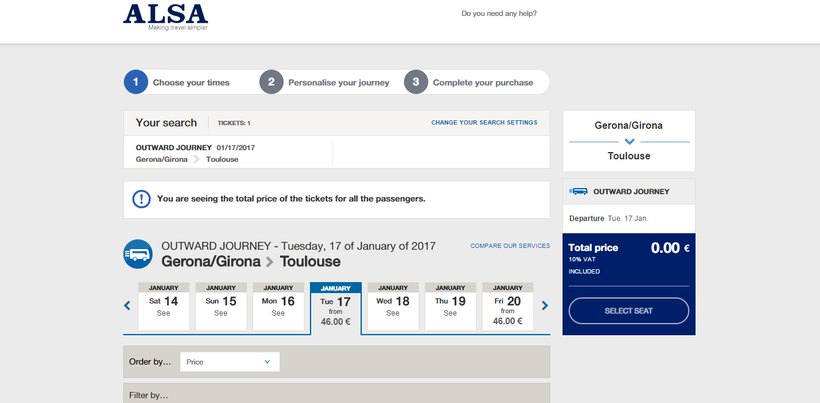Open the Order by Price dropdown
820x403 pixels.
(x=230, y=362)
